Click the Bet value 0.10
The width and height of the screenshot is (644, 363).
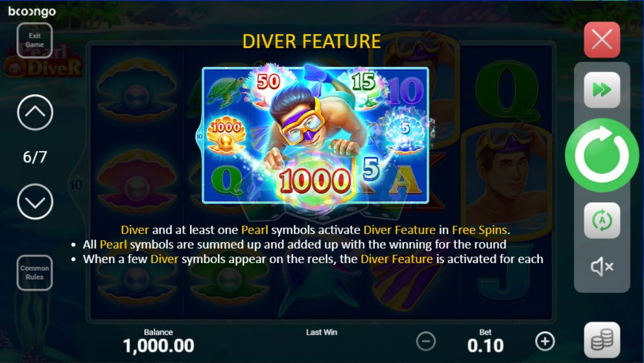click(486, 346)
